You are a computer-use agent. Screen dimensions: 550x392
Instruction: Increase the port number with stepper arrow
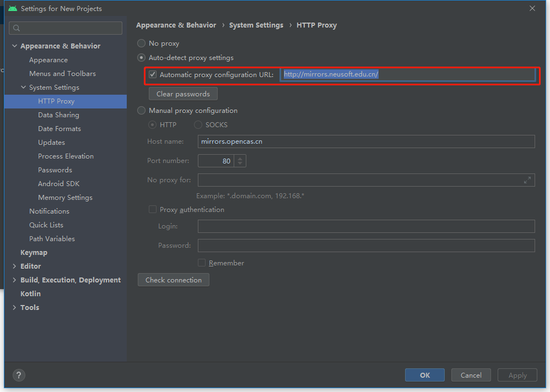[x=240, y=158]
